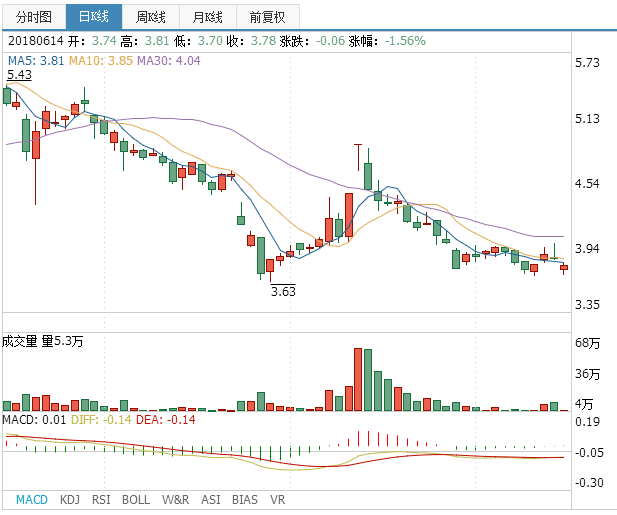Image resolution: width=617 pixels, height=515 pixels.
Task: Open the 周K线 tab
Action: [151, 17]
